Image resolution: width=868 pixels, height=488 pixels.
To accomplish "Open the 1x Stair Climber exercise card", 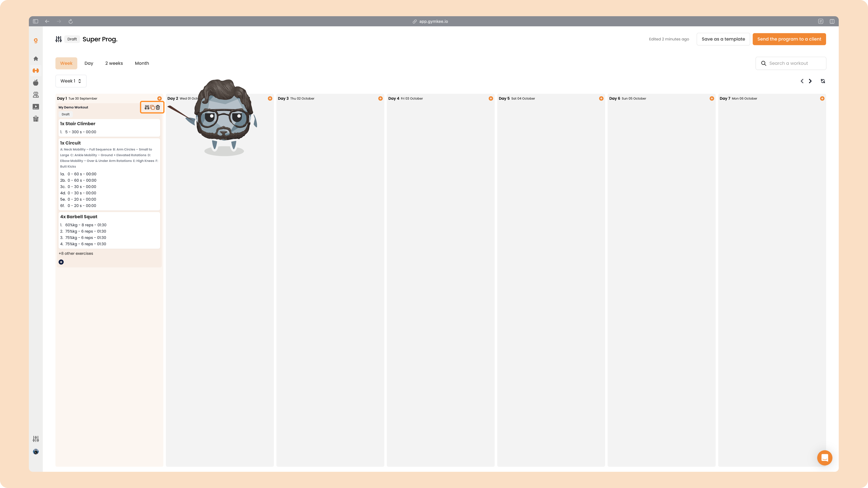I will click(x=109, y=128).
